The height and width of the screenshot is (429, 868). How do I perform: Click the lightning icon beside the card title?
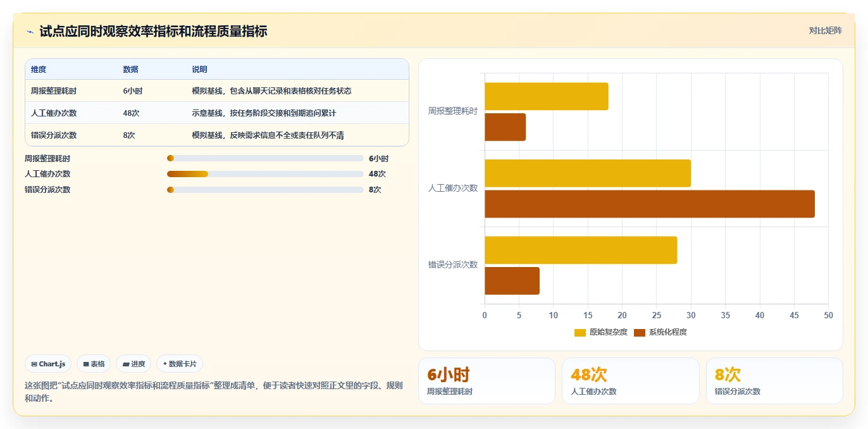pyautogui.click(x=30, y=31)
